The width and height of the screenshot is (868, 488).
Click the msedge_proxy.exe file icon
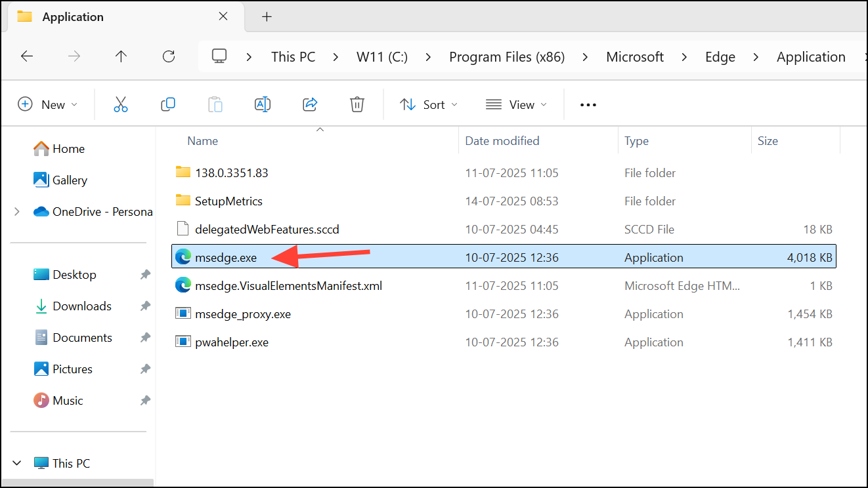coord(183,314)
